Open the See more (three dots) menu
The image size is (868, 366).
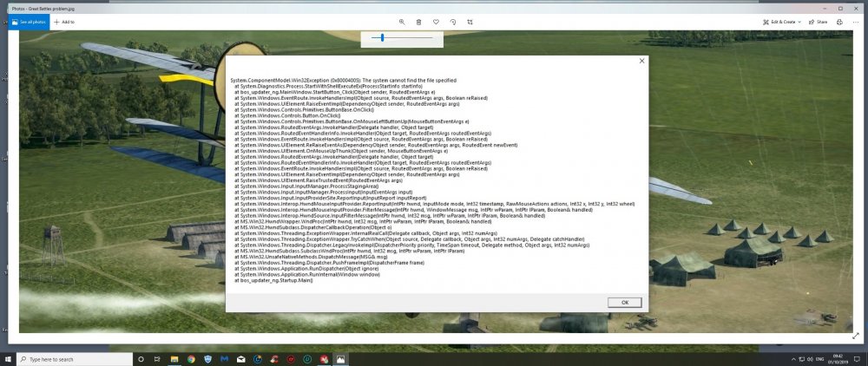856,22
